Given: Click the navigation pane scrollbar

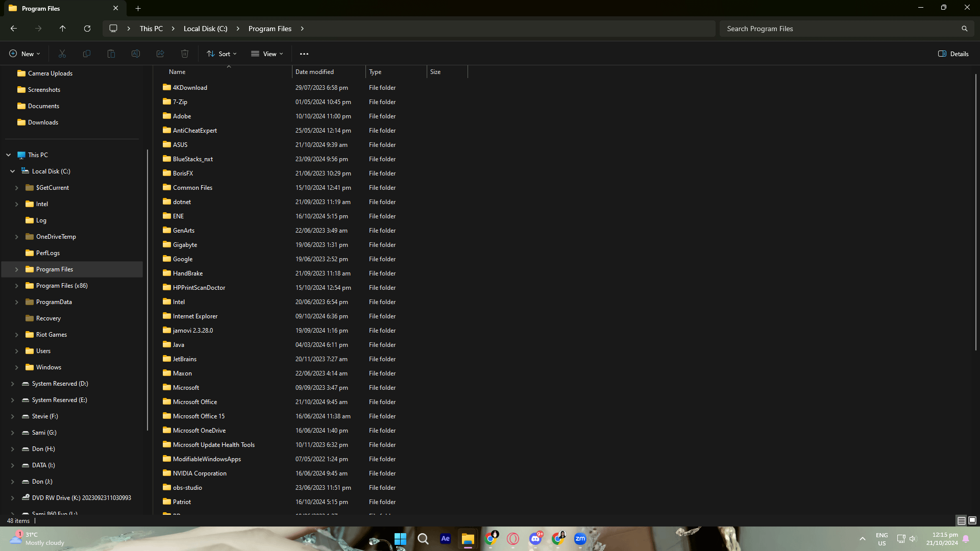Looking at the screenshot, I should (148, 290).
